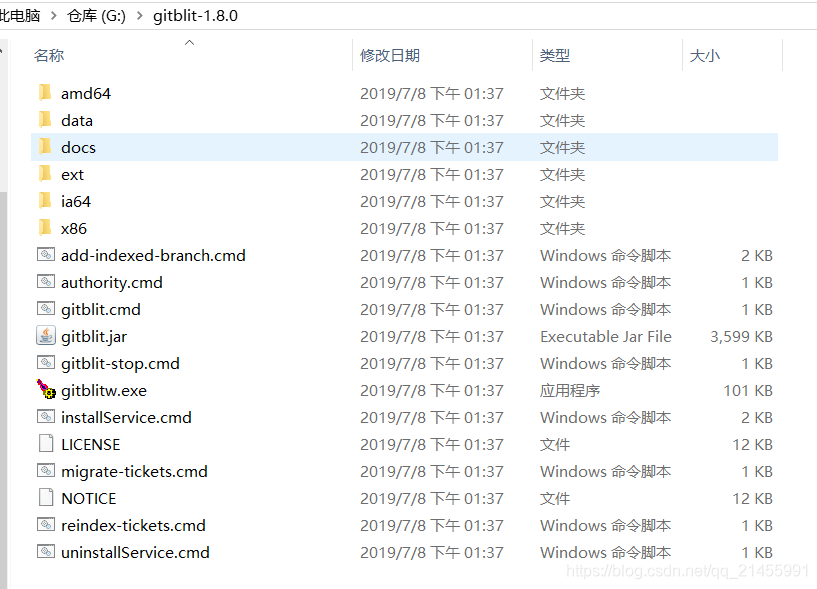Image resolution: width=817 pixels, height=589 pixels.
Task: Click gitblit-1.8.0 in the breadcrumb path
Action: point(195,16)
